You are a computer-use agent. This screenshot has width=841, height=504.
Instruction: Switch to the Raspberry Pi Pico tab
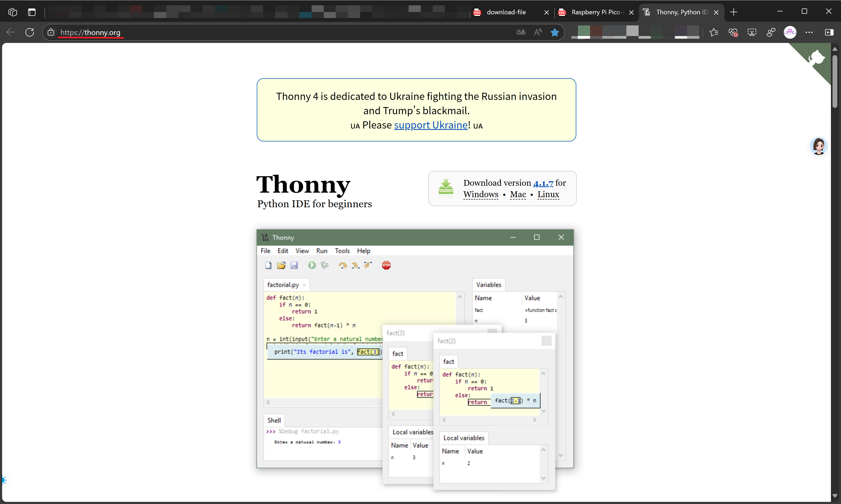point(596,12)
